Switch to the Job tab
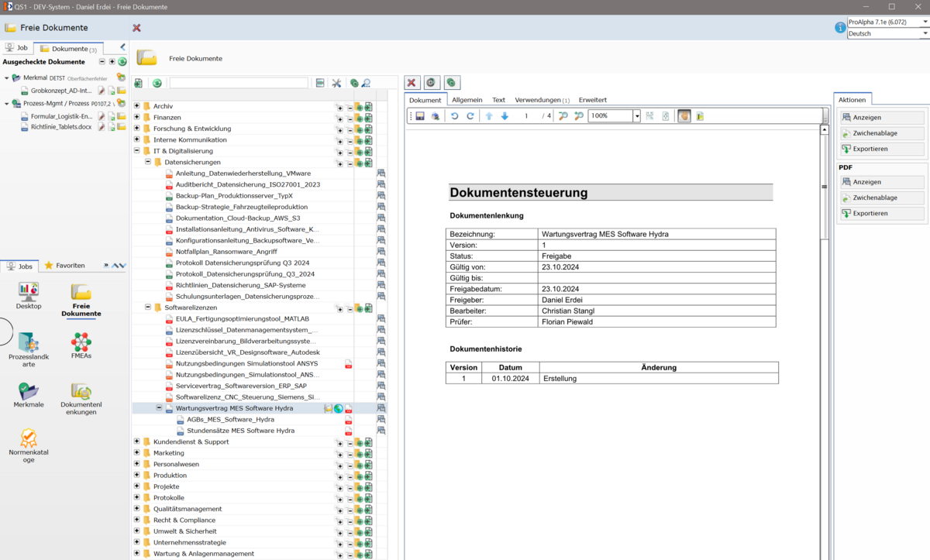 coord(17,48)
